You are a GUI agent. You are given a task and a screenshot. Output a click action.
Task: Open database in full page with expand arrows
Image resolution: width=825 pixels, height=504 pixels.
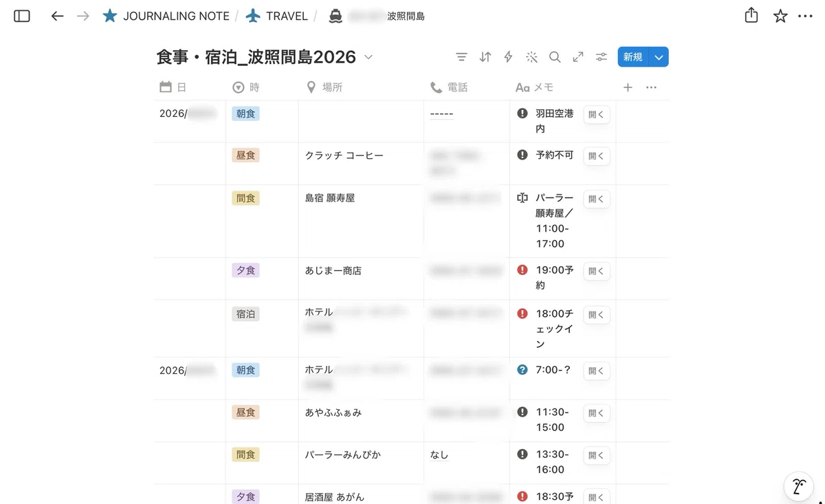tap(578, 57)
